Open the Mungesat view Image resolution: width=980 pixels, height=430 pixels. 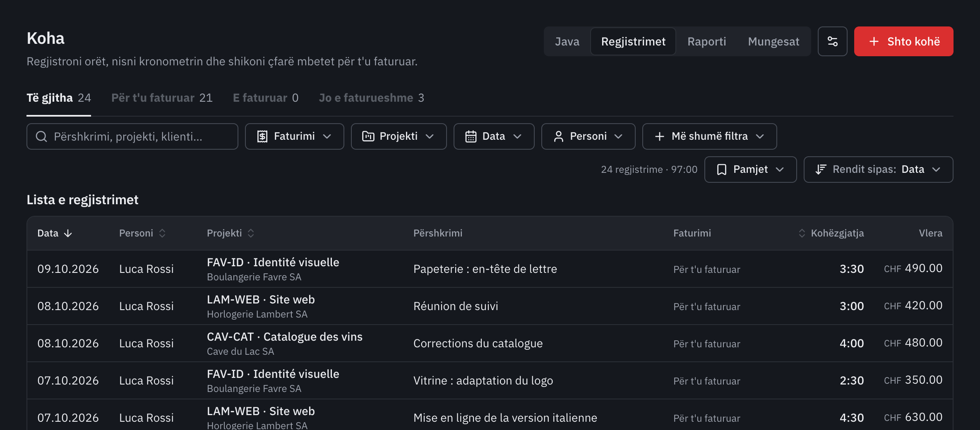(773, 41)
